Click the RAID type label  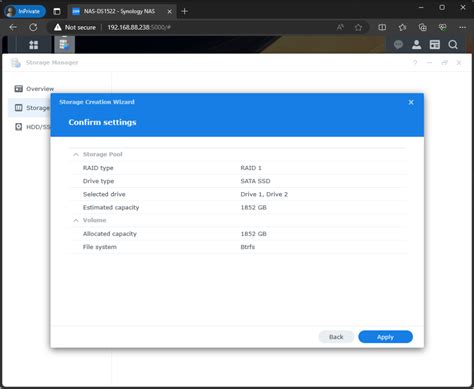(98, 168)
